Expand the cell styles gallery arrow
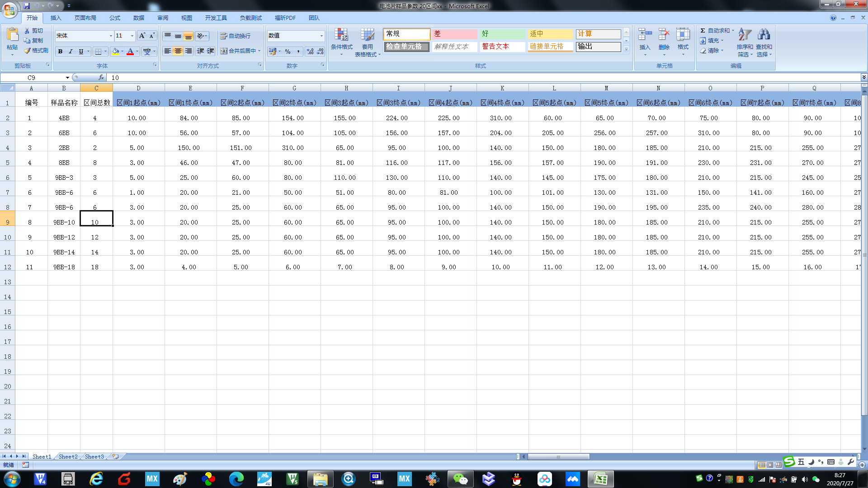This screenshot has height=488, width=868. click(x=626, y=50)
